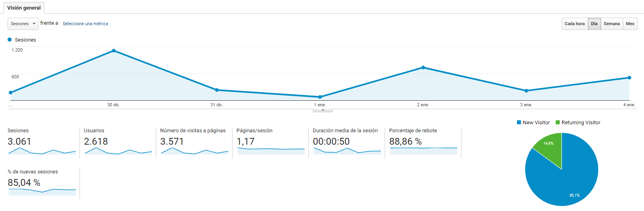This screenshot has width=644, height=211.
Task: Click the Duración media de la sesión title
Action: [x=345, y=131]
